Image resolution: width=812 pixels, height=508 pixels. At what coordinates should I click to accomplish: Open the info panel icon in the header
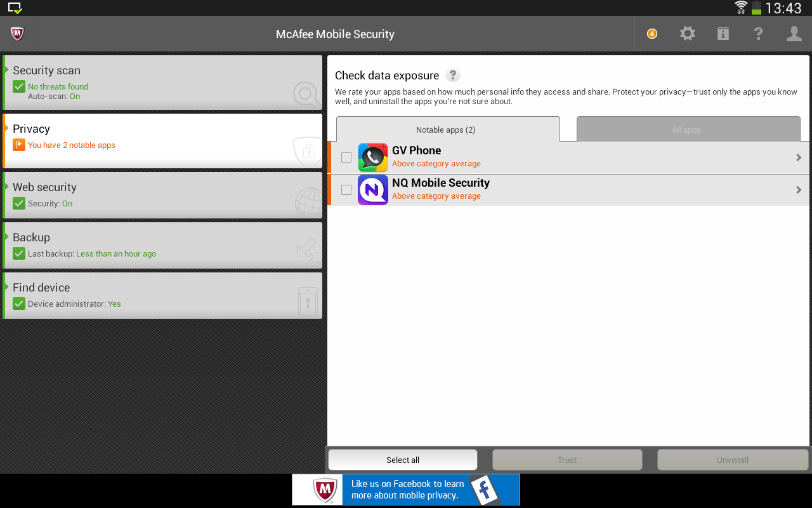click(723, 34)
